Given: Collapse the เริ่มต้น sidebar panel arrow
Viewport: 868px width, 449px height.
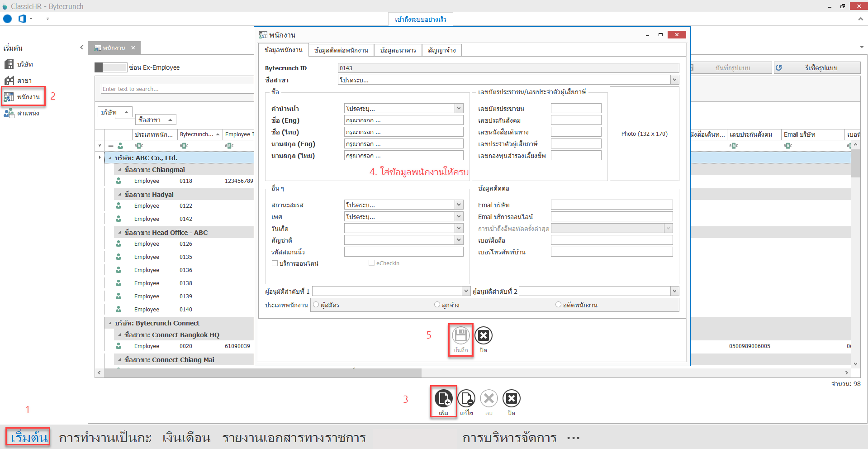Looking at the screenshot, I should [82, 47].
